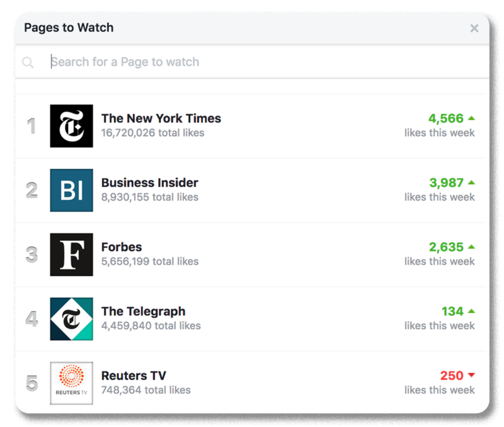The width and height of the screenshot is (504, 427).
Task: Click Forbes 2,635 likes this week
Action: 445,247
